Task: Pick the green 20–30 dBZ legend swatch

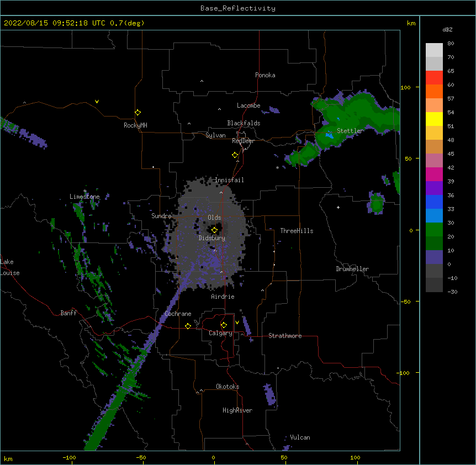Action: point(434,230)
